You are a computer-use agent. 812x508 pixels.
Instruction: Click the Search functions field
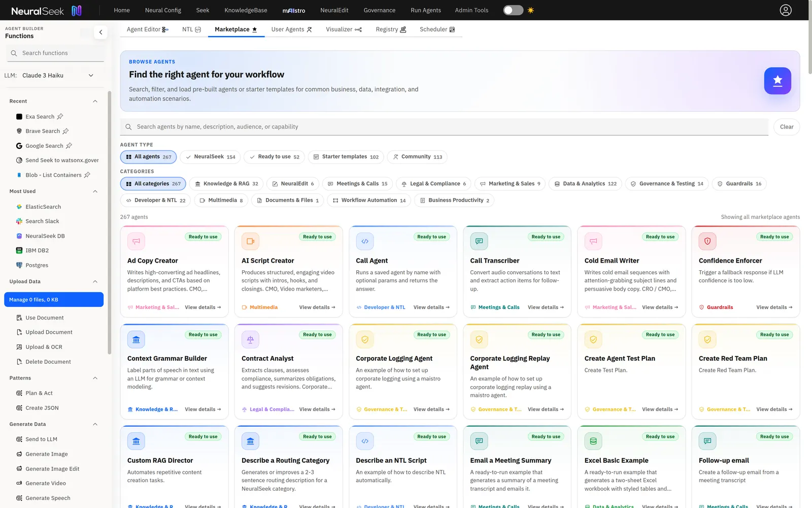(x=56, y=53)
